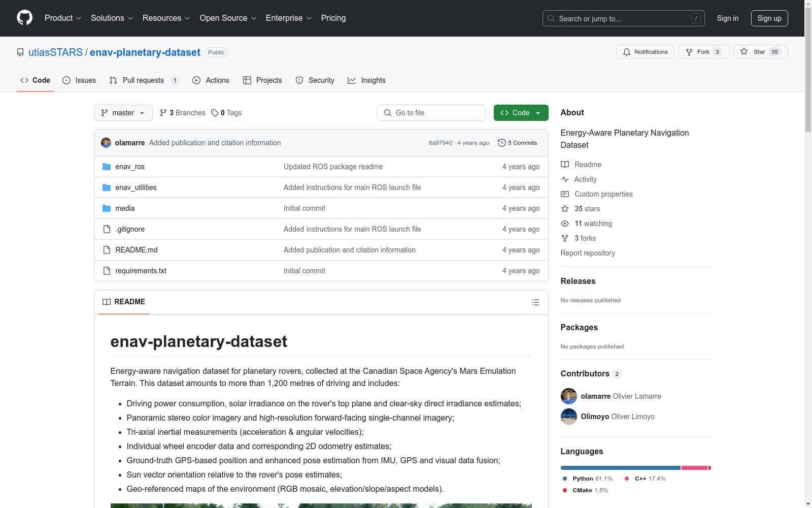Open the Pull requests tab
Viewport: 812px width, 508px height.
[x=144, y=80]
